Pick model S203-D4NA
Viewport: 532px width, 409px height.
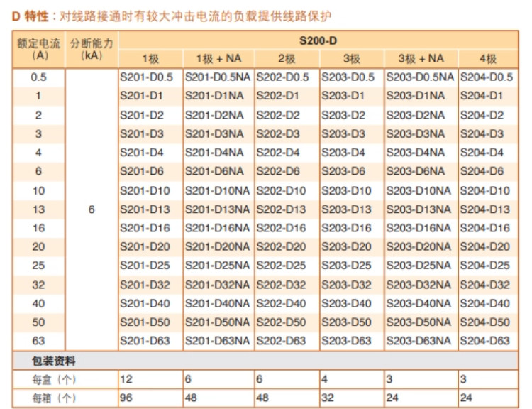416,153
